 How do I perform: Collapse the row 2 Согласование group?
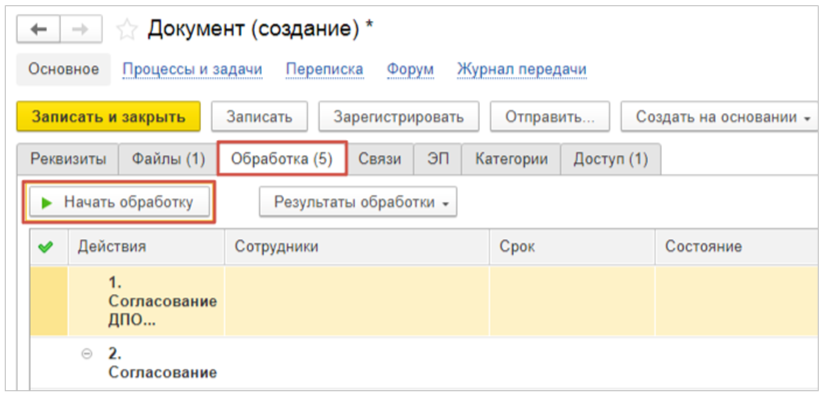tap(87, 354)
